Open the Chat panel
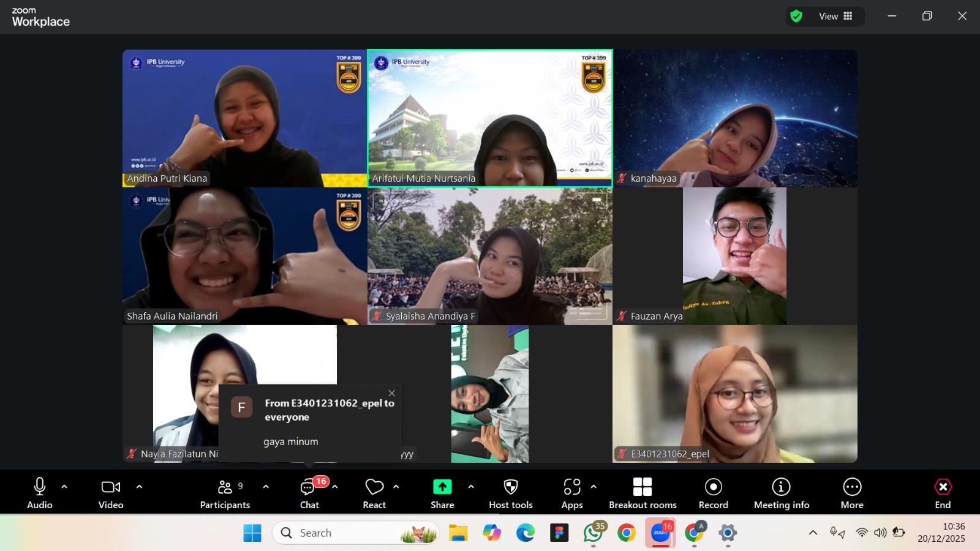Viewport: 980px width, 551px height. 309,492
